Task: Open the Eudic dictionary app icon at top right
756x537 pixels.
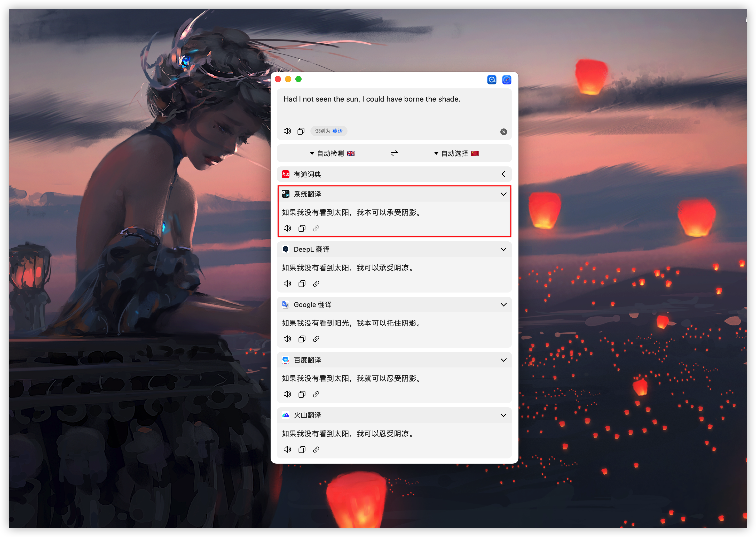Action: click(x=492, y=80)
